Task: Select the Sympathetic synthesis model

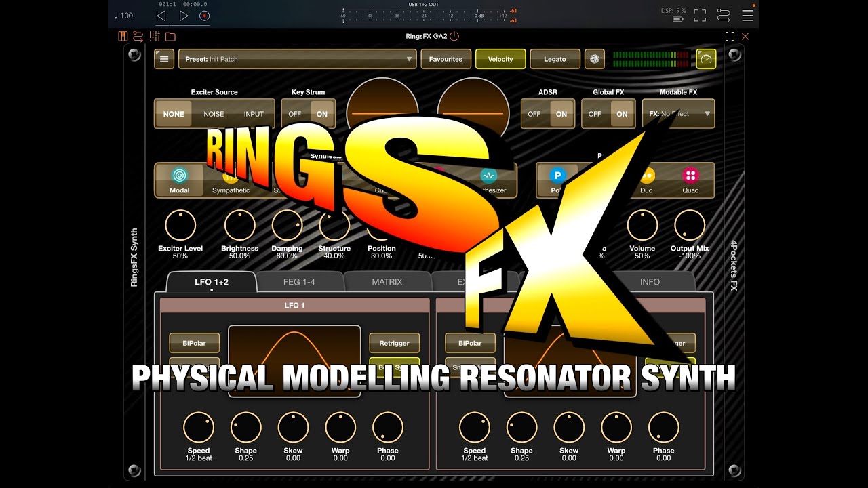Action: tap(231, 180)
